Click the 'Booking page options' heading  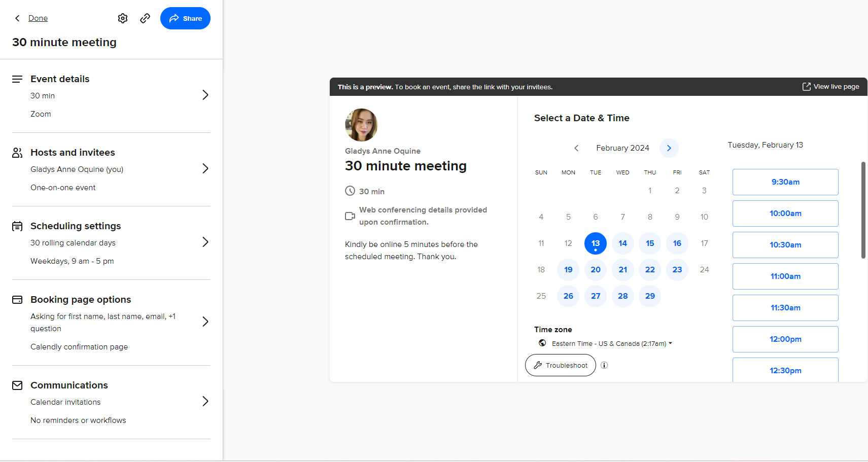81,300
